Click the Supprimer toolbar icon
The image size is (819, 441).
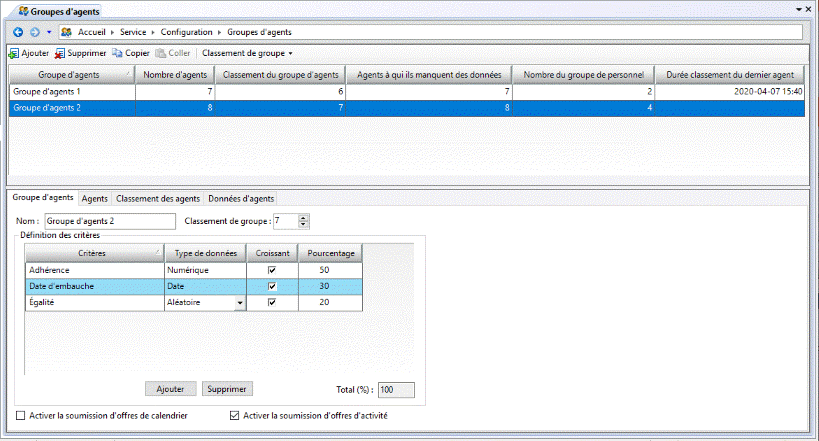coord(60,53)
